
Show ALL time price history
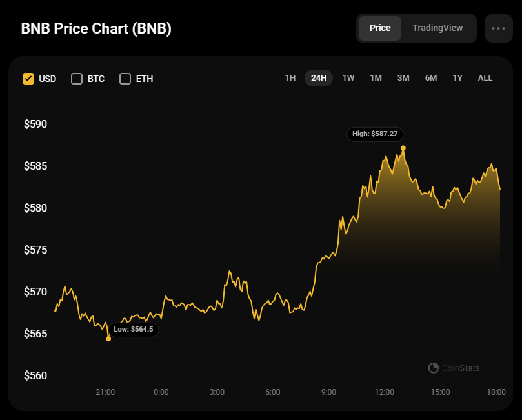pyautogui.click(x=485, y=78)
